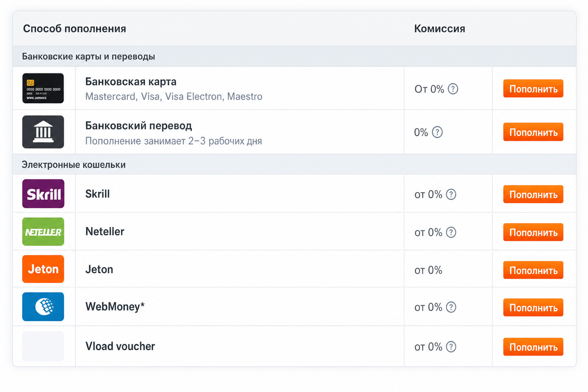
Task: Click the bank card icon
Action: [43, 88]
